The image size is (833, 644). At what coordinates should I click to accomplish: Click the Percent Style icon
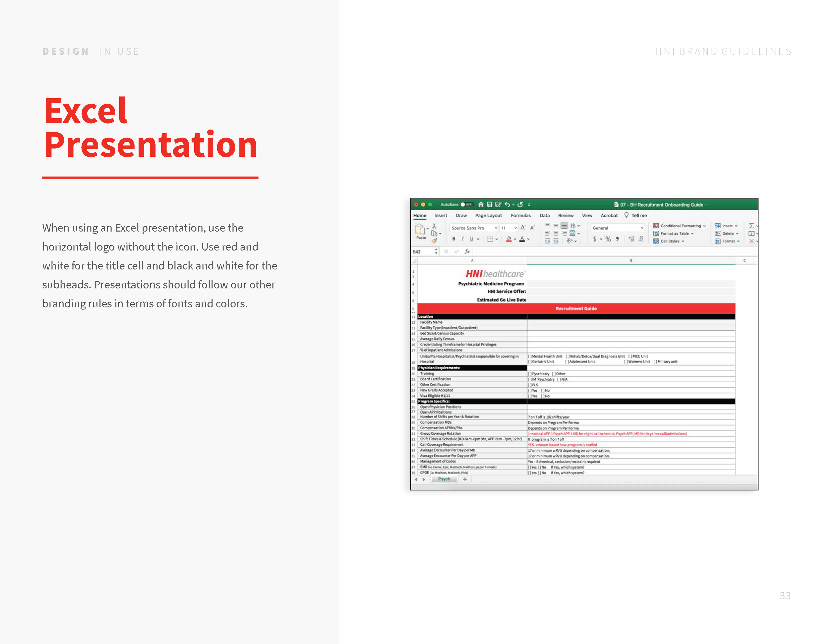[608, 239]
